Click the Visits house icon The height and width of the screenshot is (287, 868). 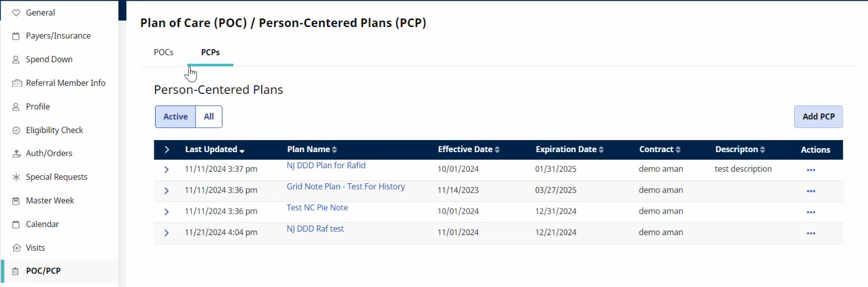click(x=16, y=248)
